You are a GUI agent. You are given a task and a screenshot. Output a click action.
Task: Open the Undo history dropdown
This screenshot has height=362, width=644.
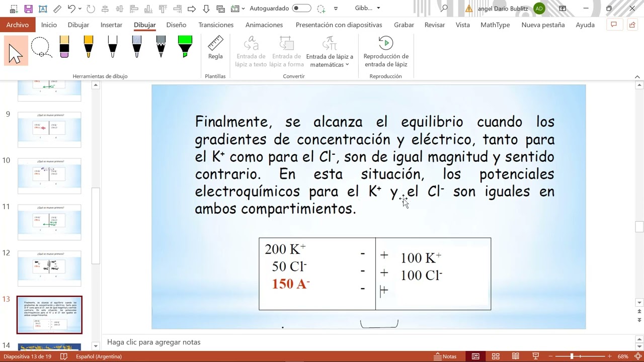(x=80, y=9)
